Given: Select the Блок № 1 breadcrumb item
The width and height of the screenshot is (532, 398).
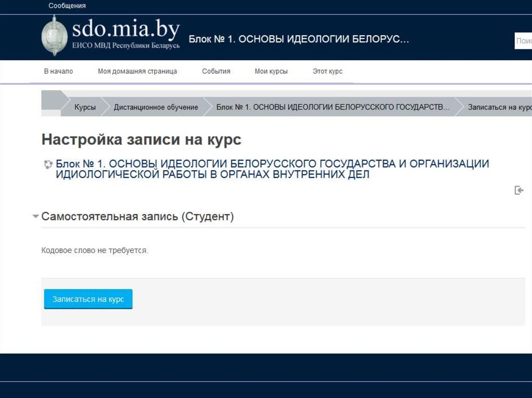Looking at the screenshot, I should tap(332, 107).
